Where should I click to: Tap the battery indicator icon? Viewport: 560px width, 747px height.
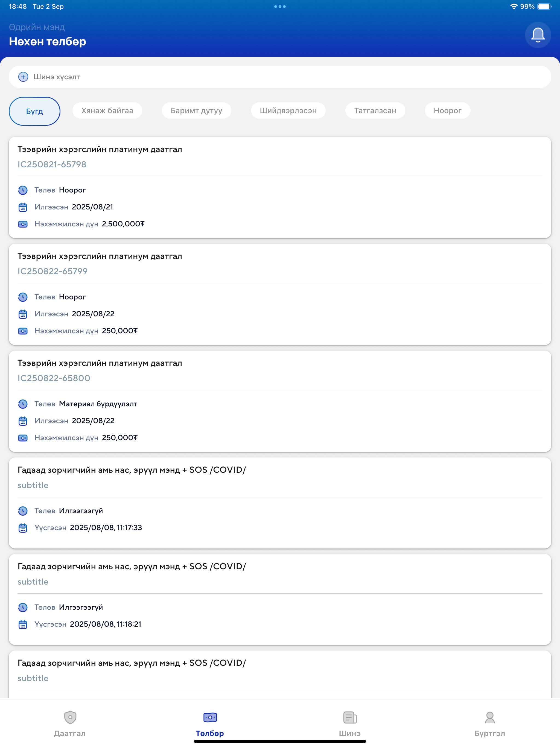coord(544,6)
